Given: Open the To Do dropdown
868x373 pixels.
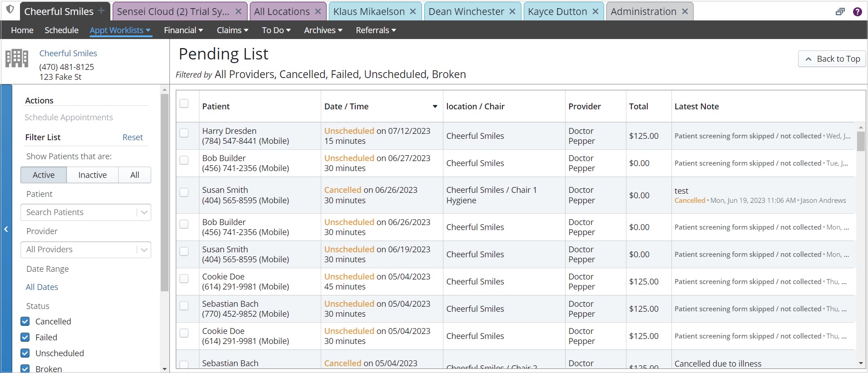Looking at the screenshot, I should [276, 30].
